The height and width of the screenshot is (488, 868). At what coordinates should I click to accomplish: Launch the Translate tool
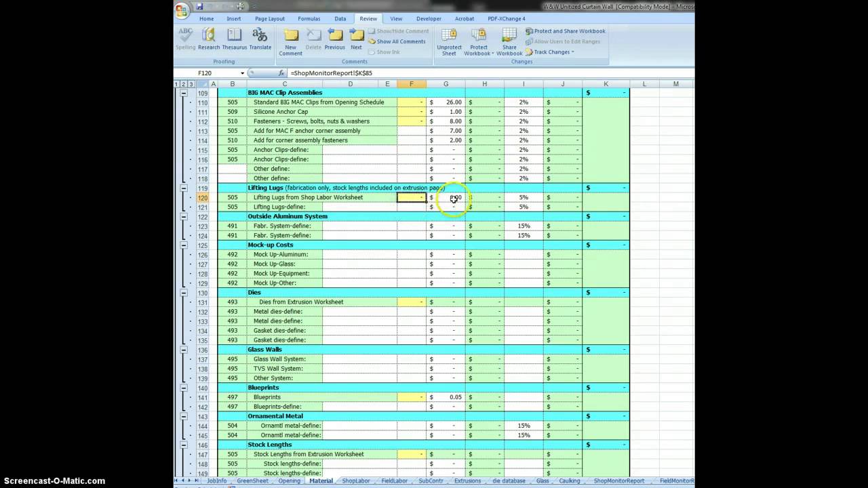[260, 39]
